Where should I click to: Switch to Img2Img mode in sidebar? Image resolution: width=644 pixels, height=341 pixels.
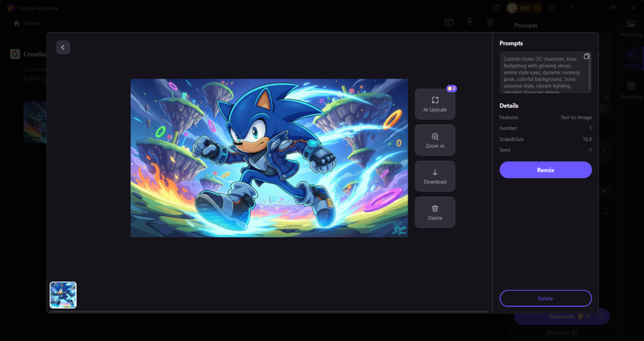point(631,28)
